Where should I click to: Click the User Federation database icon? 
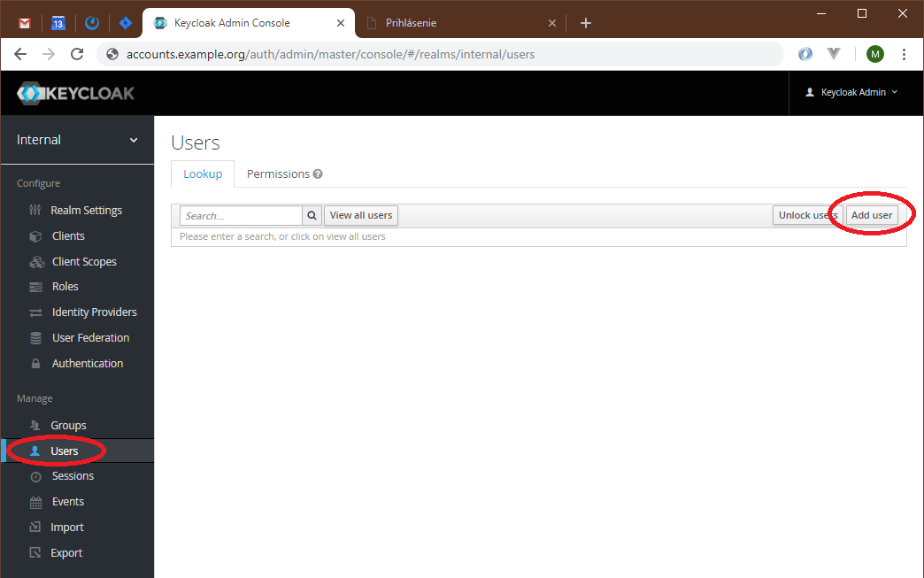[35, 338]
